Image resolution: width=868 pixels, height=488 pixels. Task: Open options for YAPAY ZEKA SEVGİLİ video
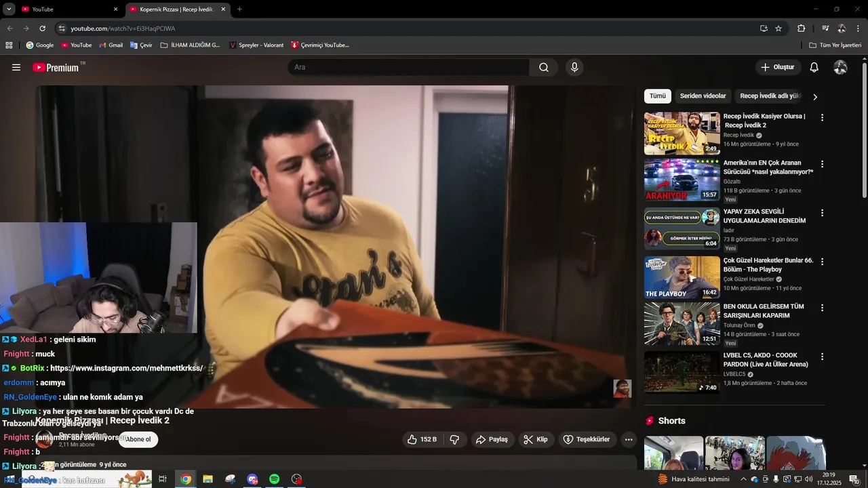tap(822, 213)
